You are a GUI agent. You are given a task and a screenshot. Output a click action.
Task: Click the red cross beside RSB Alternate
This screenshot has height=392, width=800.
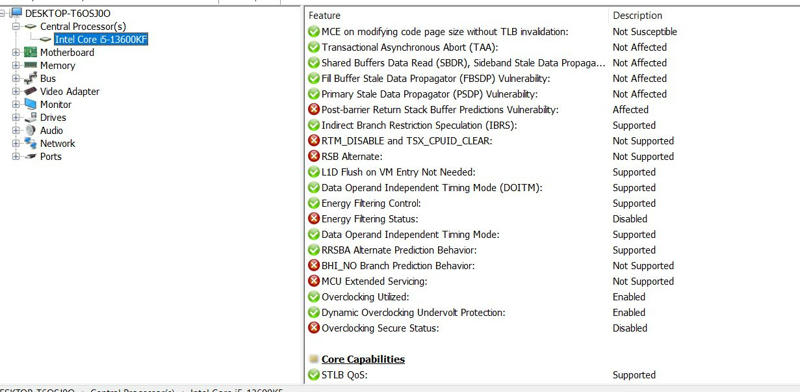click(x=314, y=156)
